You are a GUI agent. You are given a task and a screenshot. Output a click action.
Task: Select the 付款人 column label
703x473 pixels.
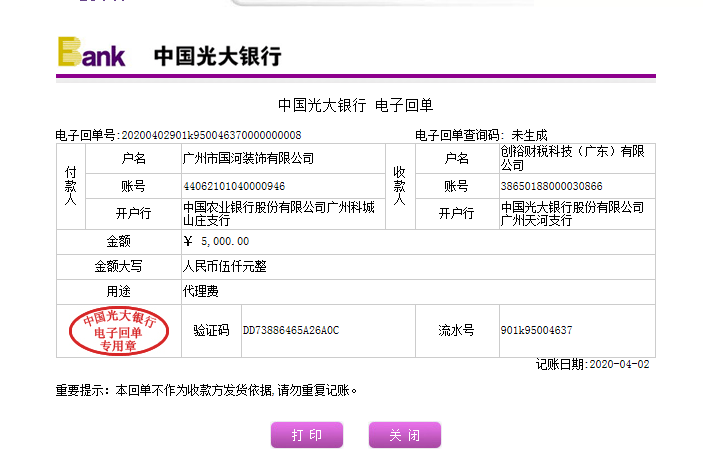[x=71, y=186]
